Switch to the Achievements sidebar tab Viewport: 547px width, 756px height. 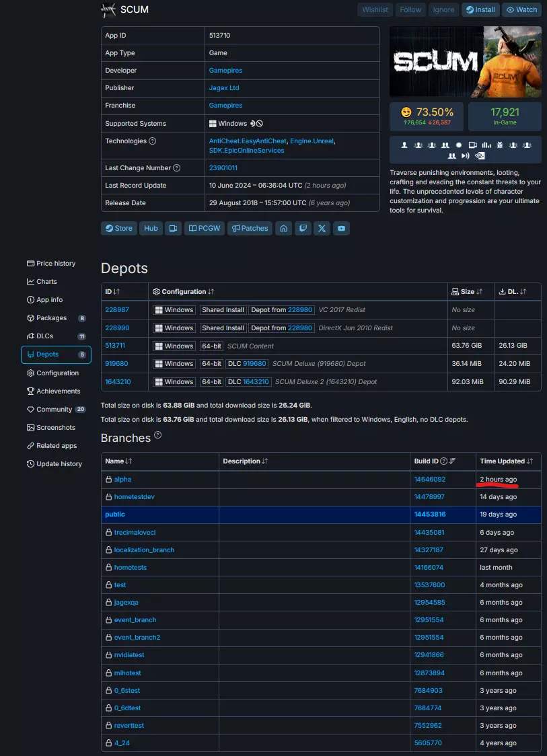click(x=58, y=391)
